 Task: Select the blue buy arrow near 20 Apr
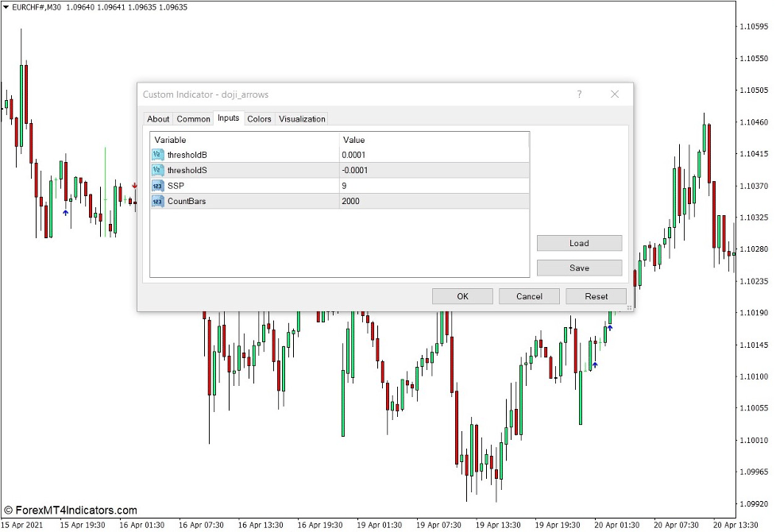pyautogui.click(x=594, y=365)
